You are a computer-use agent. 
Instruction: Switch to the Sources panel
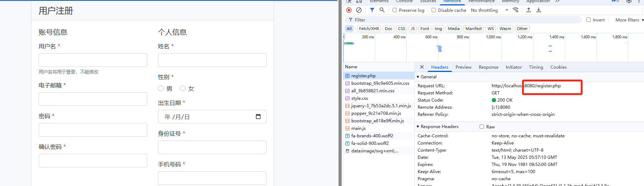pyautogui.click(x=428, y=1)
